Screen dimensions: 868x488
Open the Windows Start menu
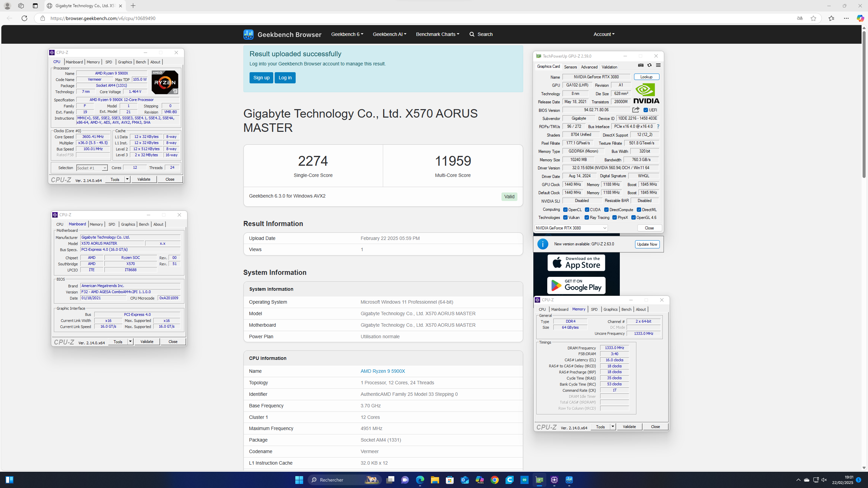click(299, 480)
